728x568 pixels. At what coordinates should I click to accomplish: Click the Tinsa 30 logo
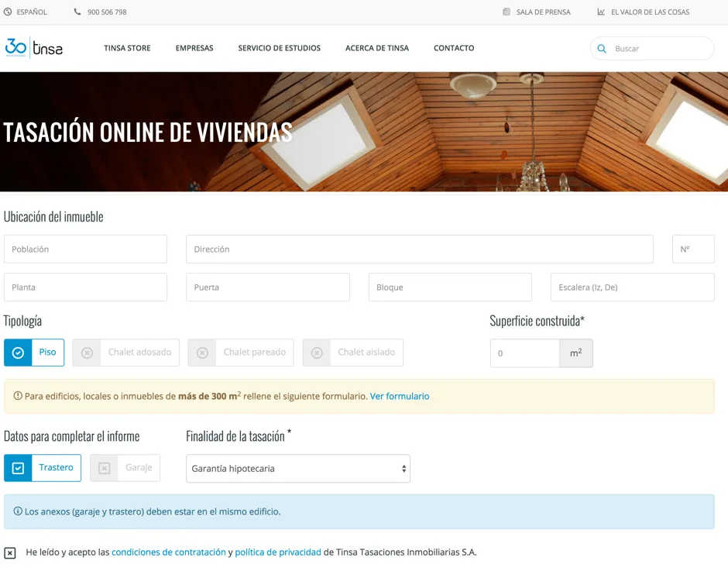pos(34,48)
